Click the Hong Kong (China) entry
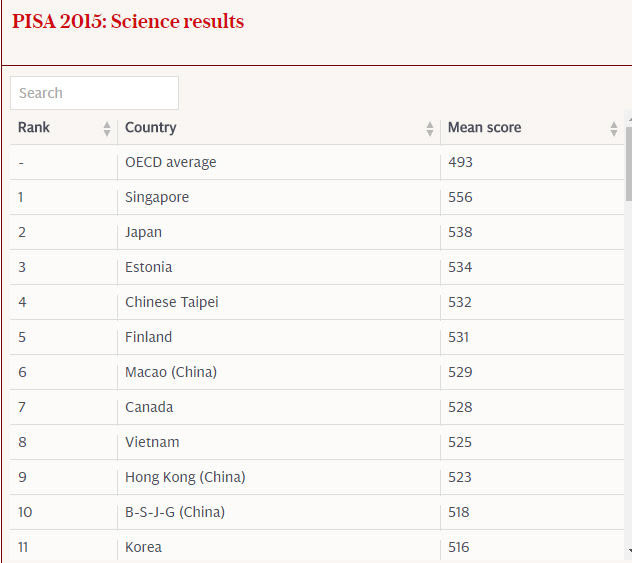Viewport: 632px width, 563px height. click(x=185, y=477)
